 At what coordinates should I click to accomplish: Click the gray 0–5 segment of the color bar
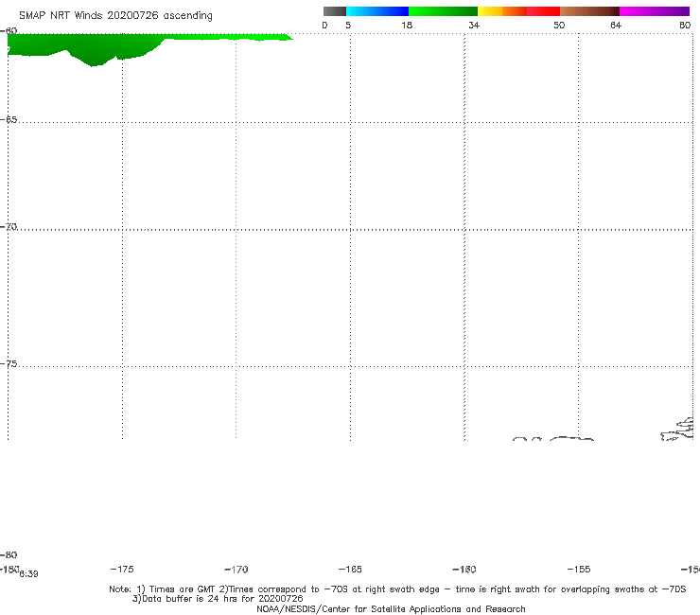coord(334,11)
